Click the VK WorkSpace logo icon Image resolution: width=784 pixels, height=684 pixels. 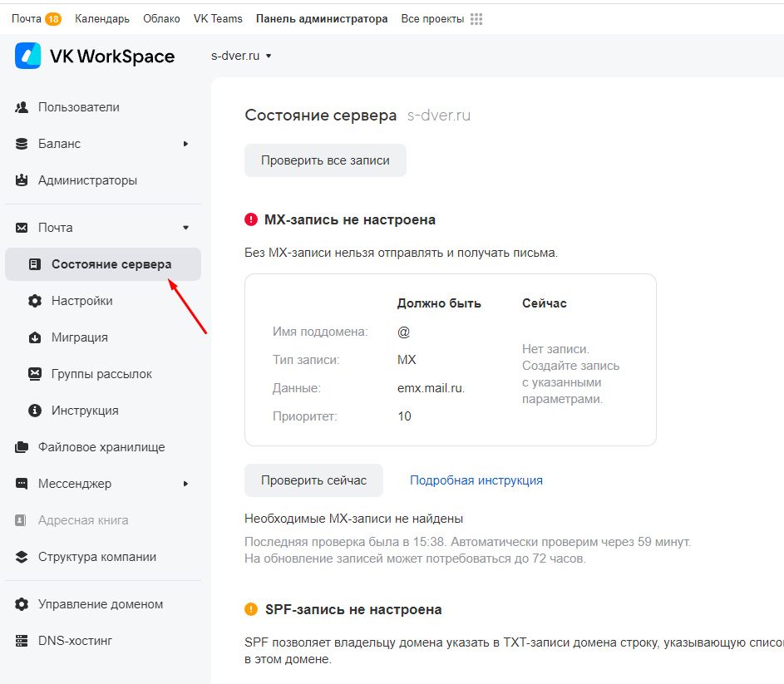[28, 56]
